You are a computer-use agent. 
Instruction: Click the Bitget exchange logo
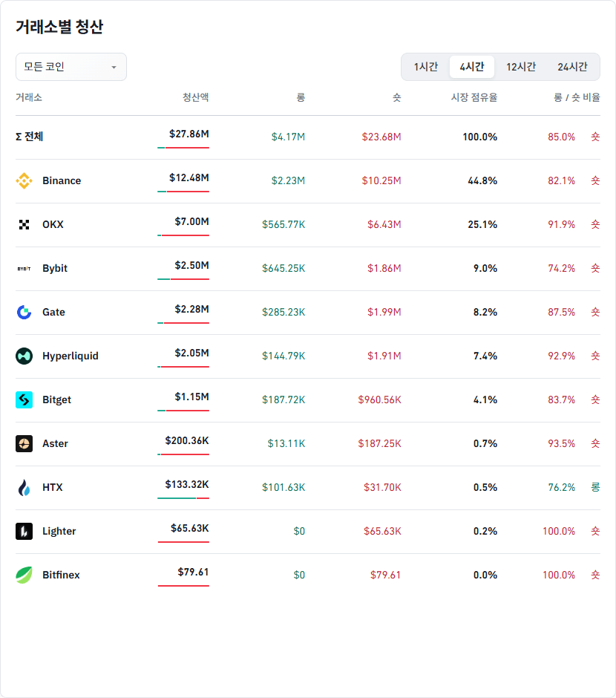24,399
